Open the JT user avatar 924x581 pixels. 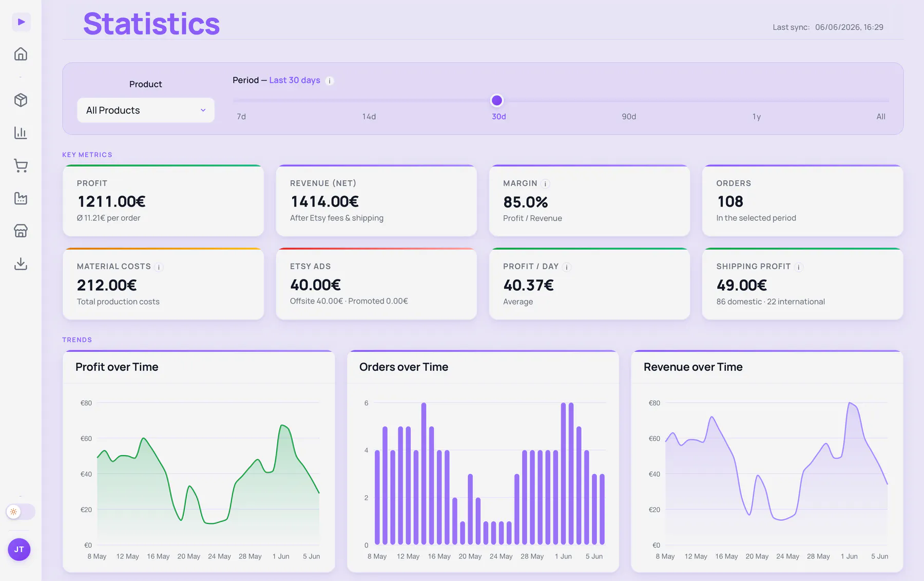click(x=19, y=550)
